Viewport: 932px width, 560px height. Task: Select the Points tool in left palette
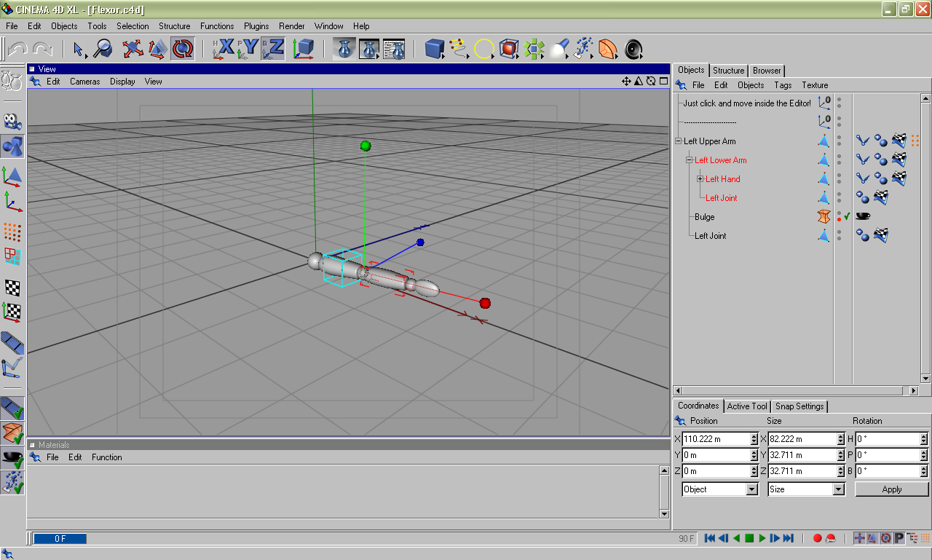pos(12,232)
